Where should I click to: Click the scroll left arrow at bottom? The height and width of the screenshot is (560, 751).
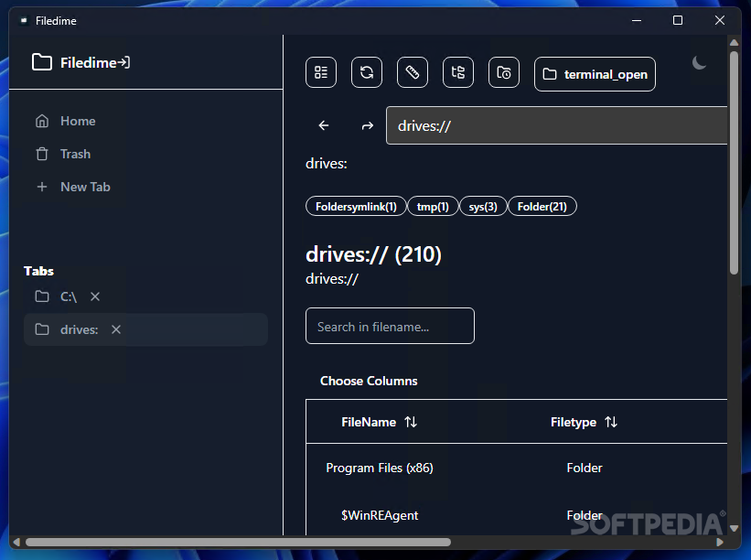[x=16, y=543]
